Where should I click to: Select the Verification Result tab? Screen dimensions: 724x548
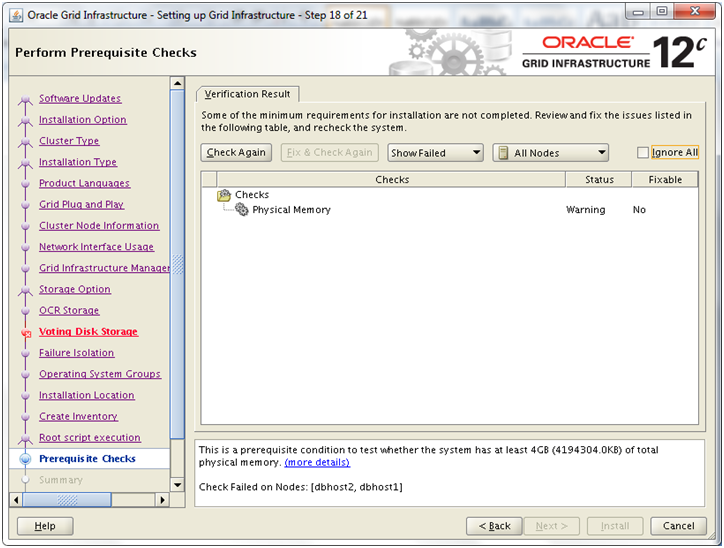(x=247, y=94)
